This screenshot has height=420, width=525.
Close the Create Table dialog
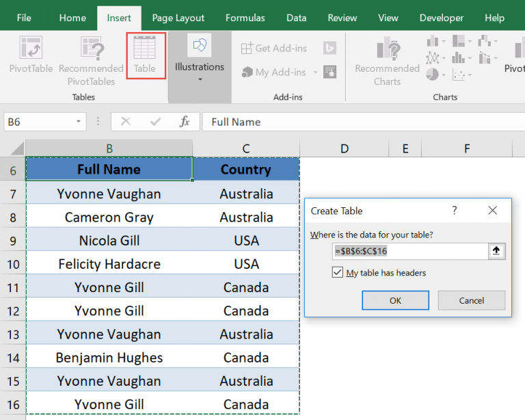(492, 210)
